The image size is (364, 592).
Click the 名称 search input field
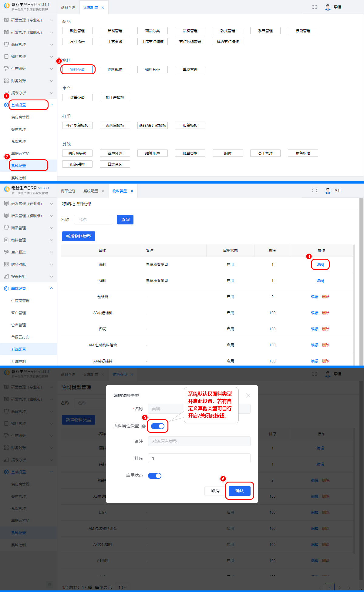click(93, 220)
